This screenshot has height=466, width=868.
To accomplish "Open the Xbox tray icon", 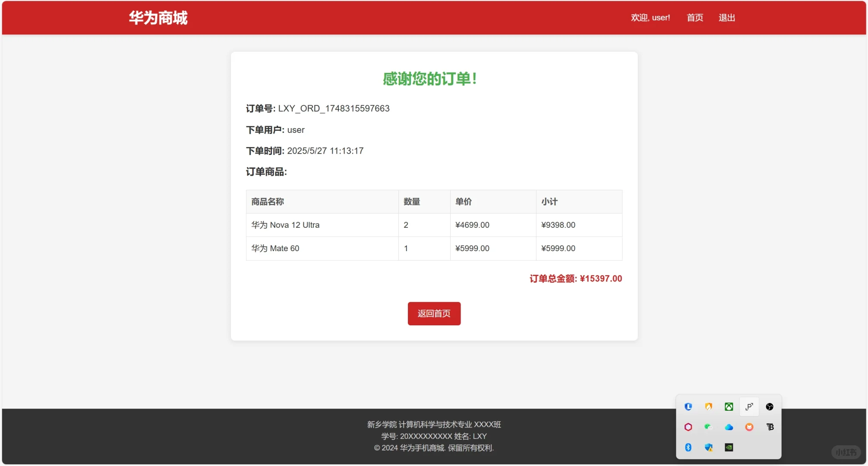I will coord(729,406).
